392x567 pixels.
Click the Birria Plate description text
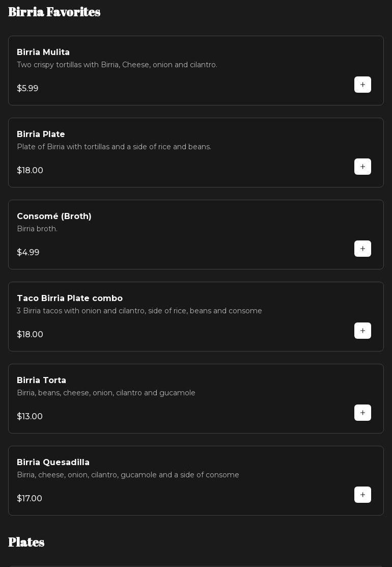click(114, 147)
